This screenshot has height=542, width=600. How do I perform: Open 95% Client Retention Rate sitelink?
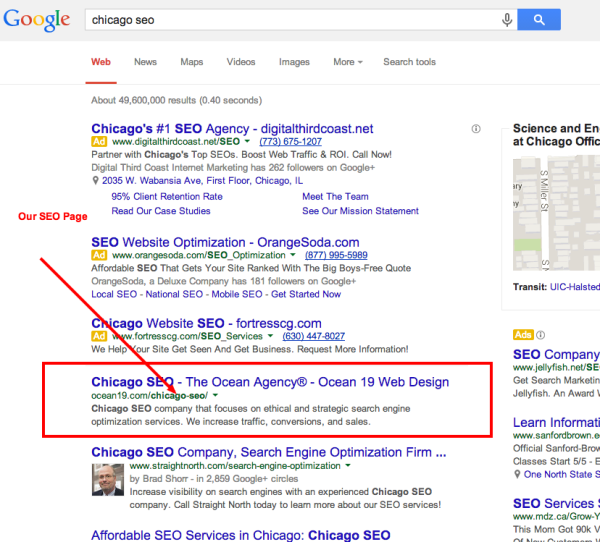[167, 196]
